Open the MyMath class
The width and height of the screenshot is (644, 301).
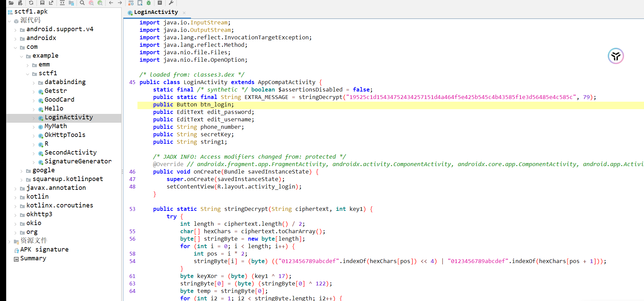(56, 126)
